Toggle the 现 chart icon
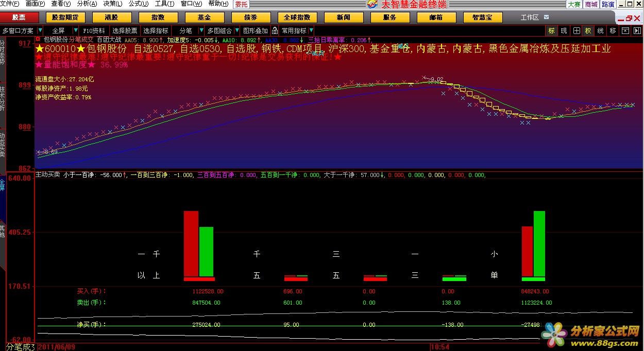 pos(564,31)
